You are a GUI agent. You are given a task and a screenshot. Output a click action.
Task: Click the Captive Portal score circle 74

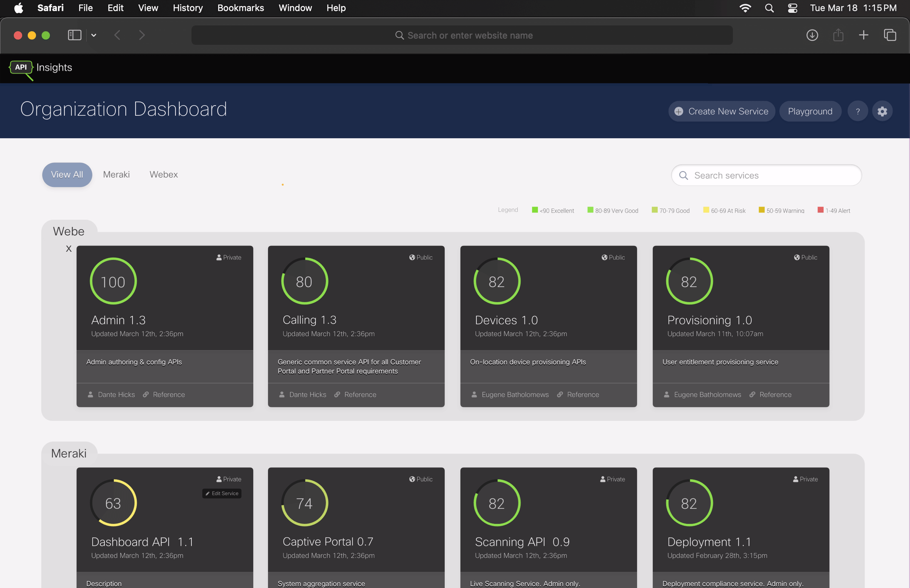[304, 503]
